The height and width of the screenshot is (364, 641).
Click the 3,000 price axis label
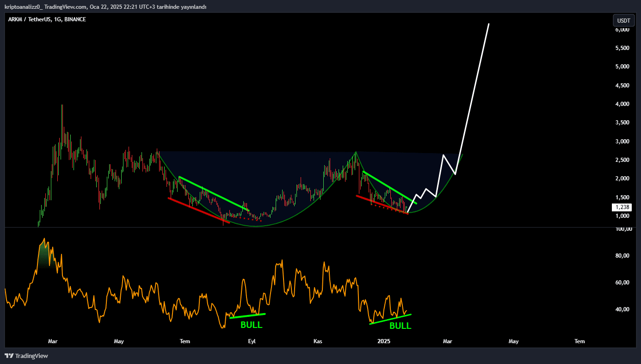[622, 142]
